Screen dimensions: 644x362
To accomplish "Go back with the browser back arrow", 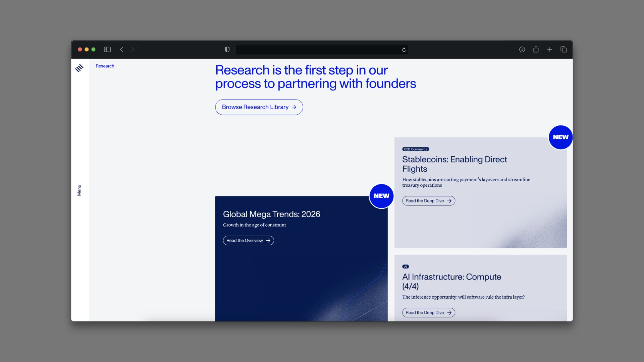I will click(x=121, y=49).
